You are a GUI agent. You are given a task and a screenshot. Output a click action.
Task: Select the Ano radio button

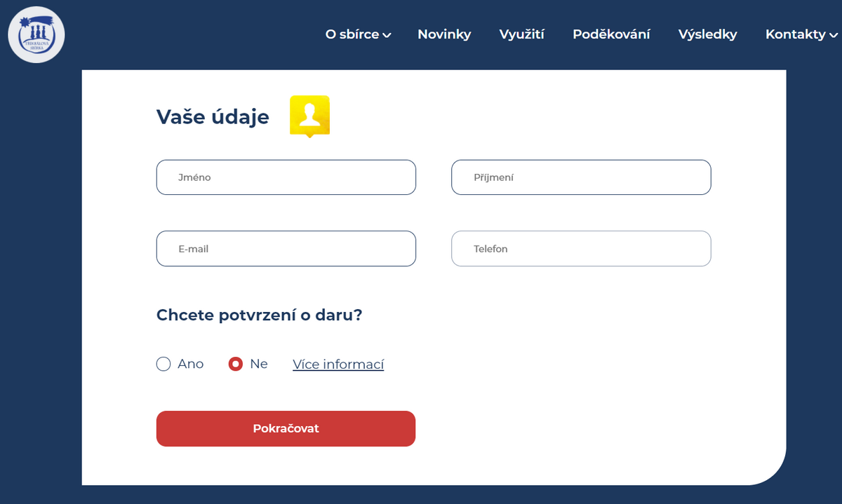(163, 364)
